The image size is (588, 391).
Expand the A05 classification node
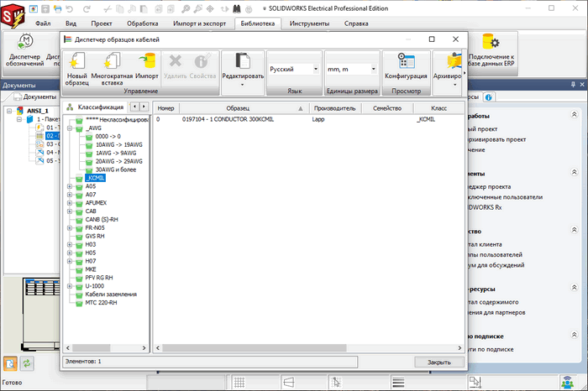pos(70,186)
